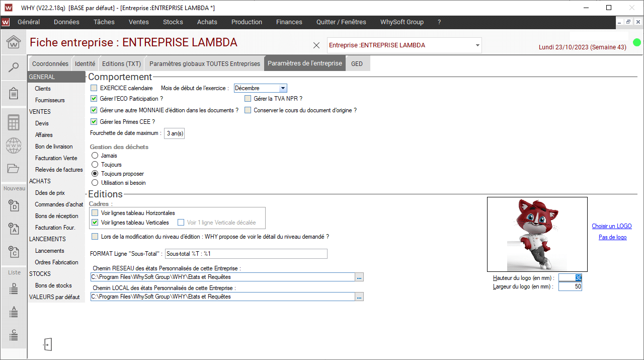This screenshot has width=644, height=360.
Task: Click the FORMAT Ligne Sous-Total field
Action: coord(246,254)
